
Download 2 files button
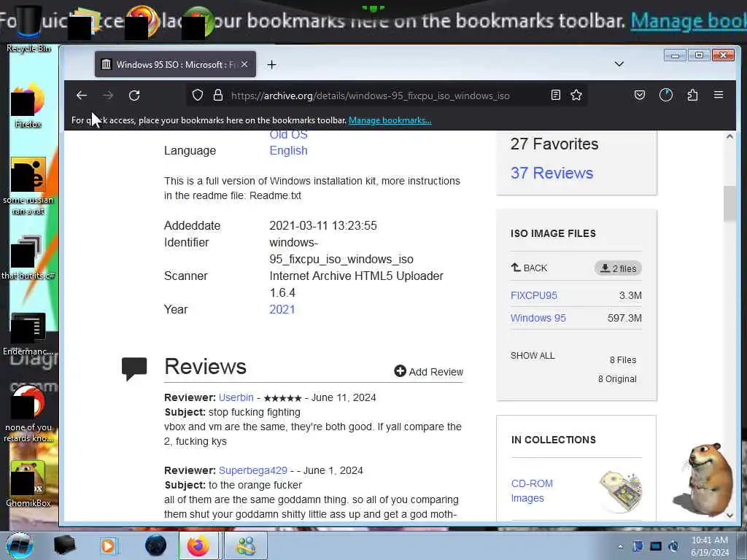click(618, 268)
